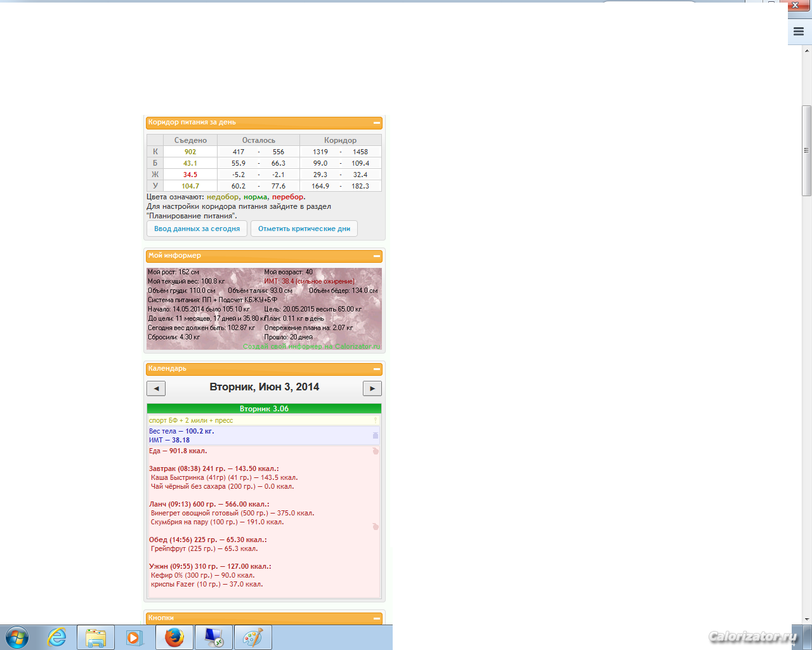812x650 pixels.
Task: Collapse the Коридор питания за день panel
Action: [377, 123]
